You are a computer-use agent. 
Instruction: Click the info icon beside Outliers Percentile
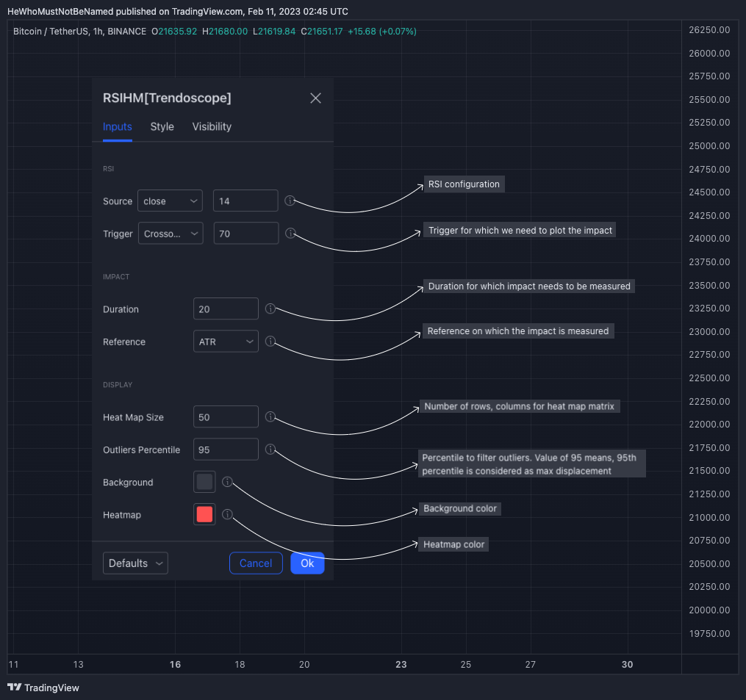click(x=270, y=449)
